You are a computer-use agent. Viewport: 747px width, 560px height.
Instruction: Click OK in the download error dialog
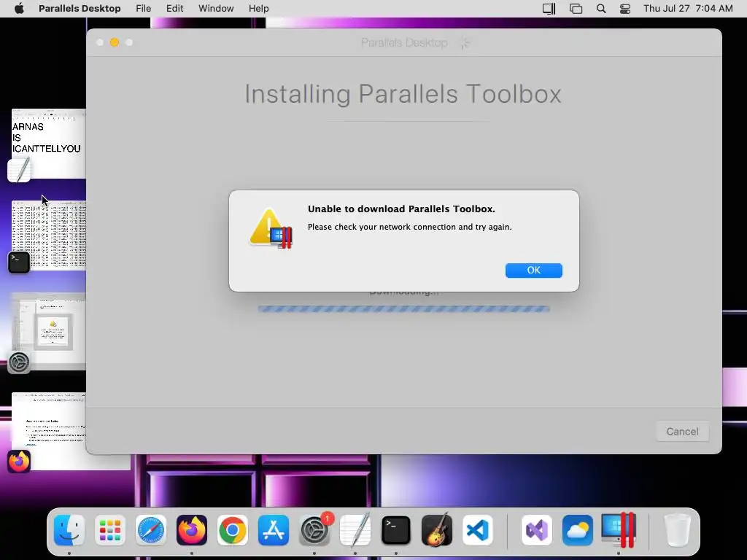point(533,270)
